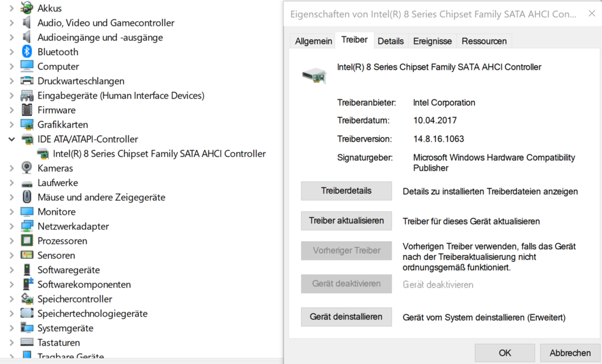
Task: Open the Details tab
Action: [x=390, y=41]
